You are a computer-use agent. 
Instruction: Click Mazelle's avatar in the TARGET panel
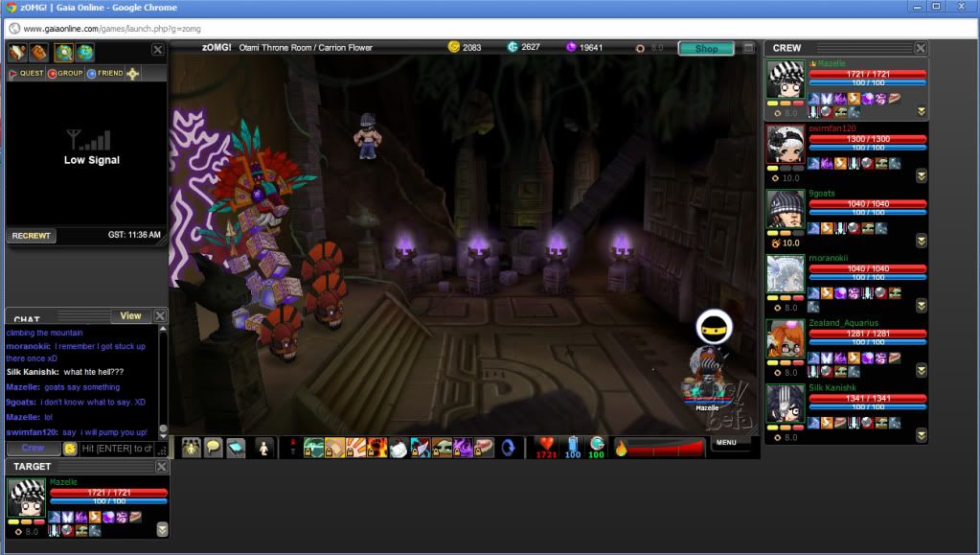pyautogui.click(x=26, y=497)
